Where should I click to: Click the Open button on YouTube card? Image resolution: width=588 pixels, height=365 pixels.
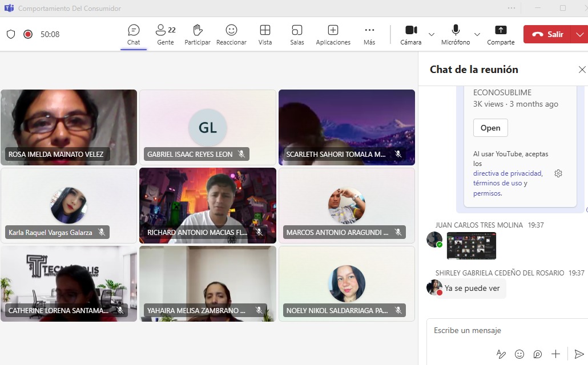490,128
